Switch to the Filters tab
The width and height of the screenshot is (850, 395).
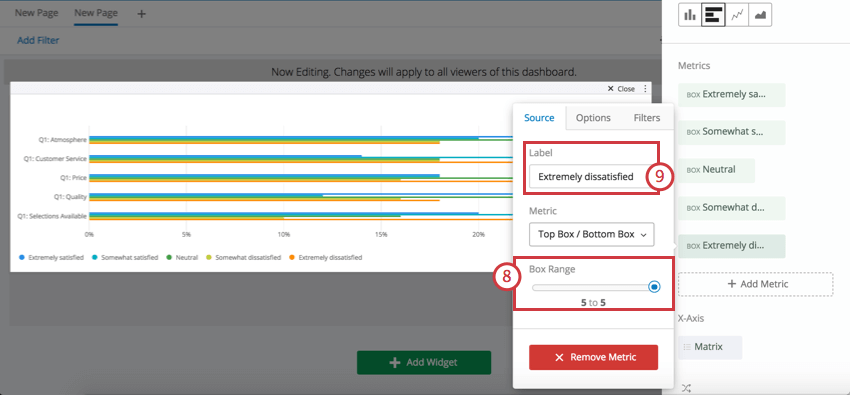point(647,118)
